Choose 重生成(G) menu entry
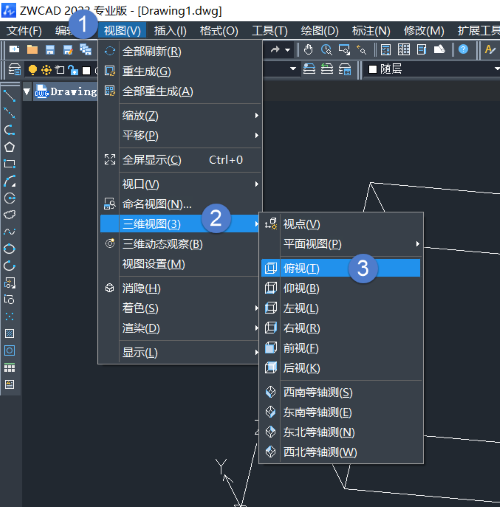This screenshot has width=500, height=507. tap(180, 71)
